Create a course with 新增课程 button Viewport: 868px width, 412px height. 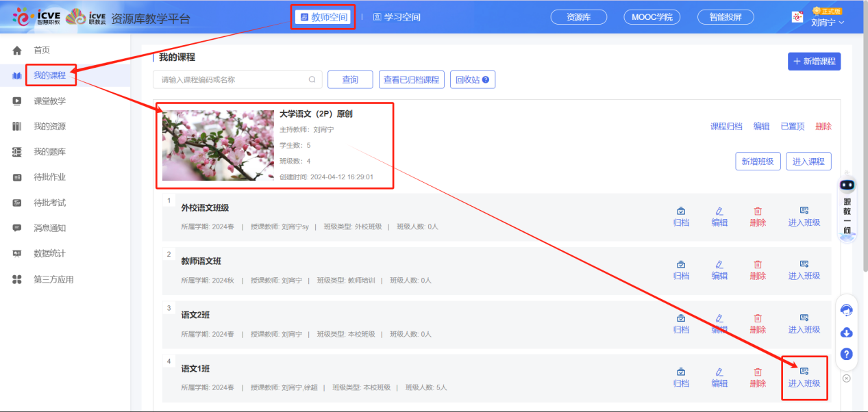[x=813, y=61]
